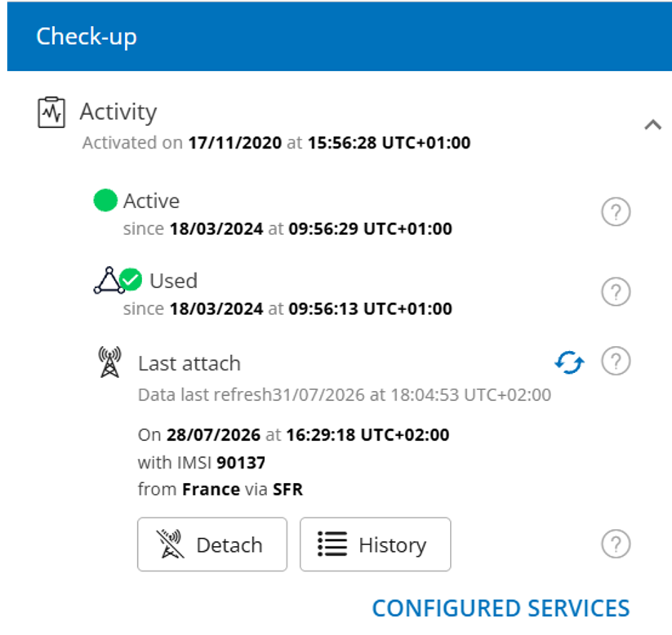Click the network triangle Used icon
The width and height of the screenshot is (672, 635).
pyautogui.click(x=109, y=281)
